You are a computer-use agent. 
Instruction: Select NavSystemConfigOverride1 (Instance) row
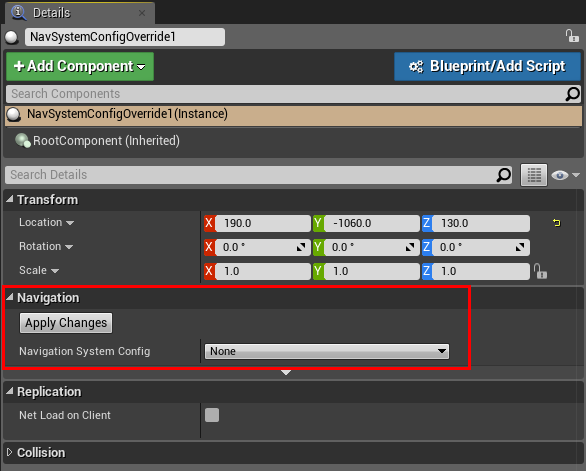pos(293,114)
